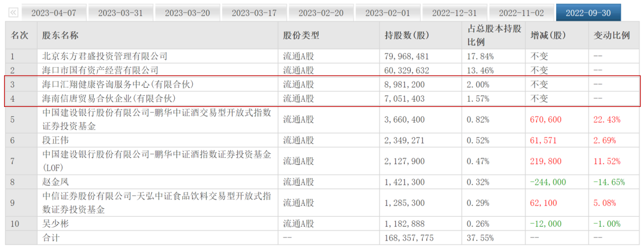Screen dimensions: 644x248
Task: Select shareholder 海口市国有资产经营有限公司
Action: pyautogui.click(x=100, y=70)
